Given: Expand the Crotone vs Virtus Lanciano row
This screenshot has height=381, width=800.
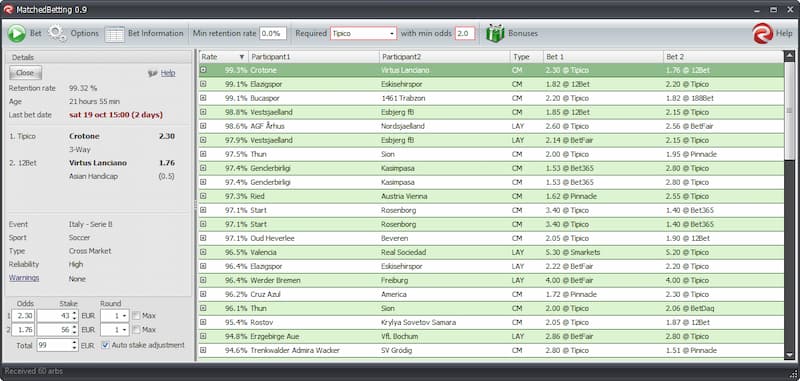Looking at the screenshot, I should click(203, 70).
